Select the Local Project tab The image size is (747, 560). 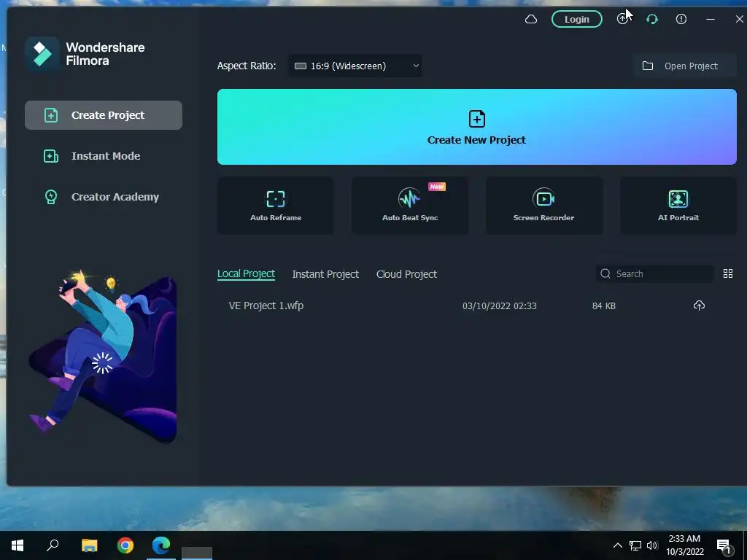246,274
